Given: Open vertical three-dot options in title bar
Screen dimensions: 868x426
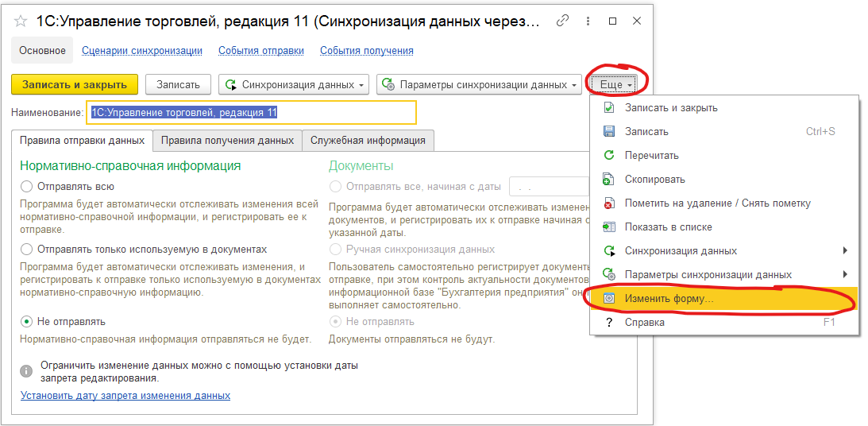Looking at the screenshot, I should (x=588, y=21).
